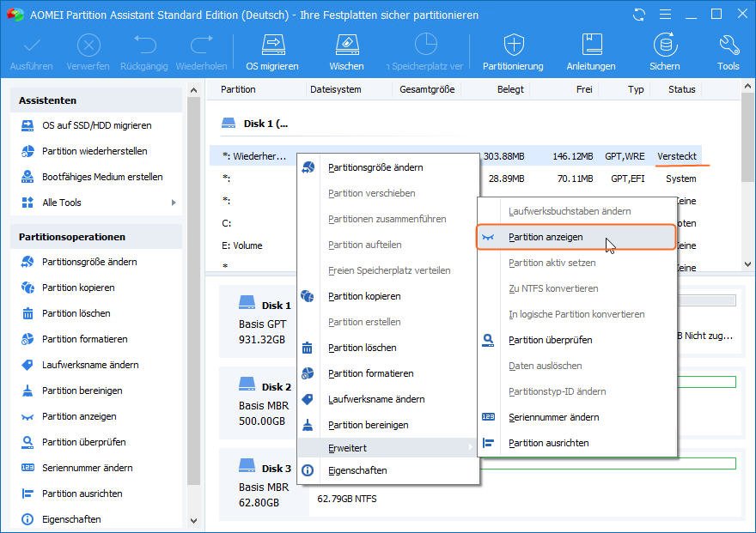Screen dimensions: 756x533
Task: Click Laufwerksname ändern tag icon in sidebar
Action: pyautogui.click(x=27, y=365)
